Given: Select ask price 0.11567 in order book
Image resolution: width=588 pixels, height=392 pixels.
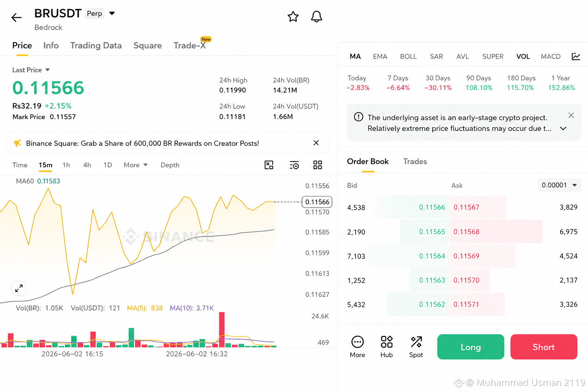Looking at the screenshot, I should click(x=466, y=207).
